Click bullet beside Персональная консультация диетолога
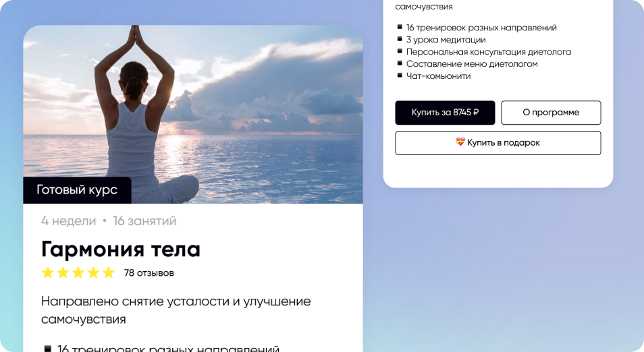 point(400,51)
